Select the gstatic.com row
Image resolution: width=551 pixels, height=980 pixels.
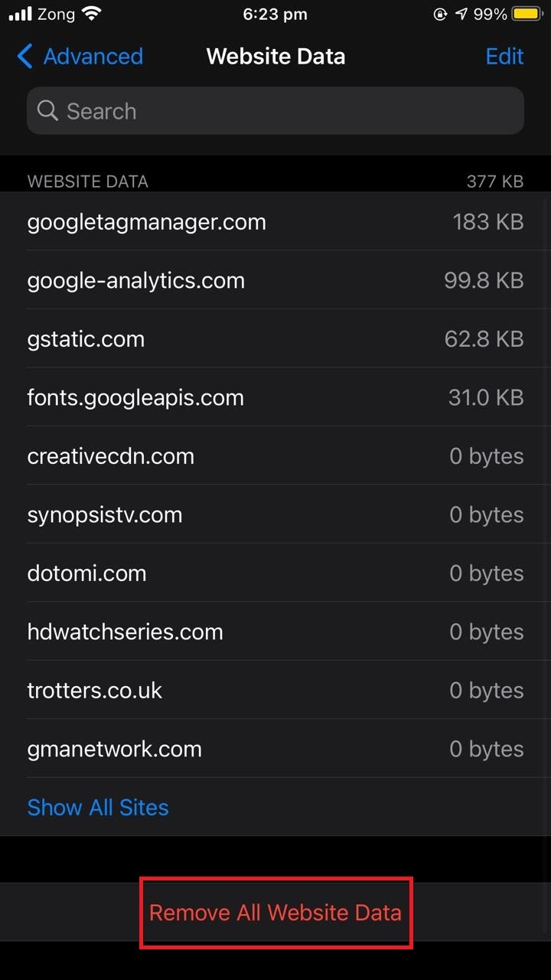tap(275, 338)
